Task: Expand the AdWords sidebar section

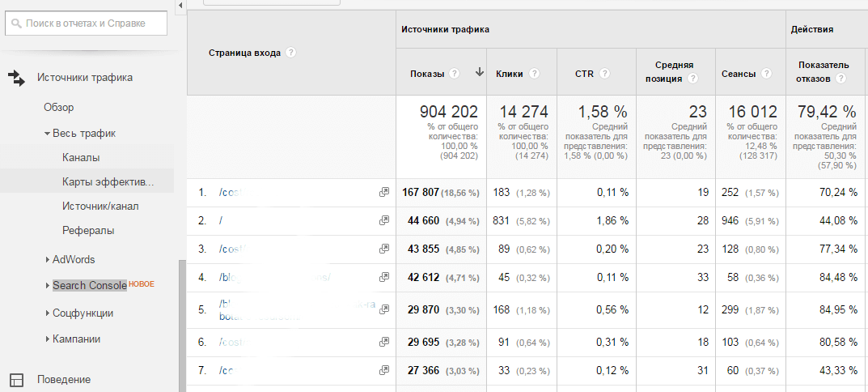Action: point(47,260)
